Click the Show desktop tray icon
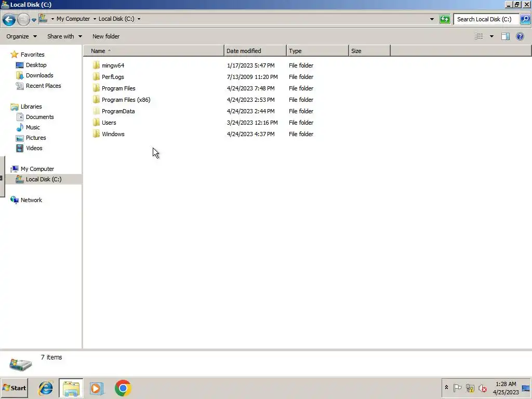 (x=526, y=388)
